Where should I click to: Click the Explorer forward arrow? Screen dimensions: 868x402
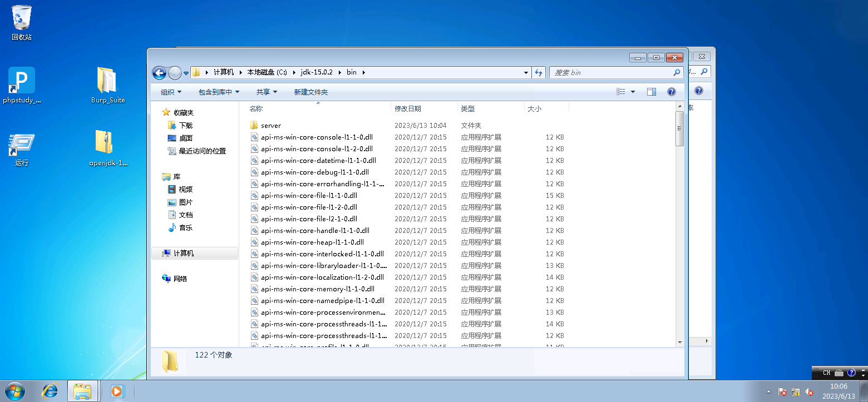tap(175, 73)
